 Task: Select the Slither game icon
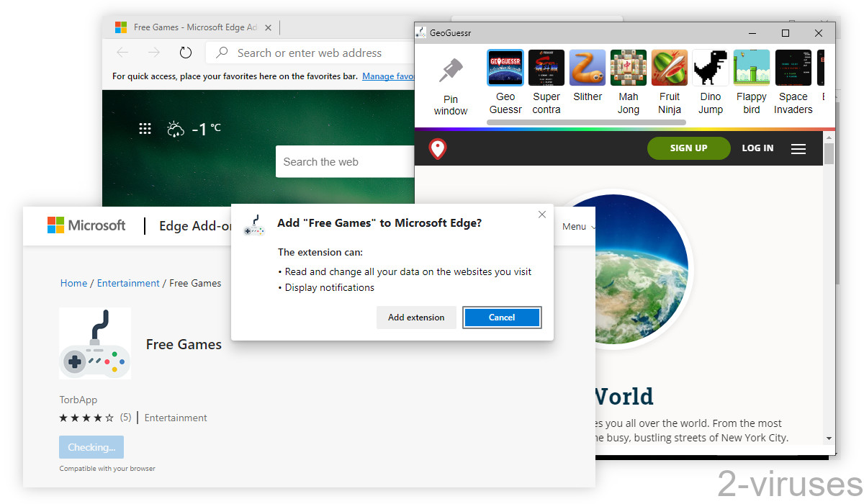[x=587, y=67]
